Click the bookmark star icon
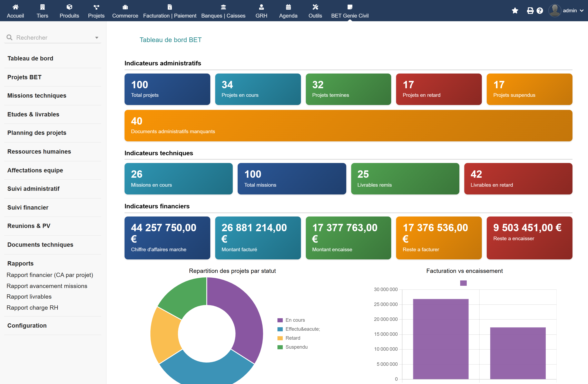The height and width of the screenshot is (384, 588). (515, 11)
